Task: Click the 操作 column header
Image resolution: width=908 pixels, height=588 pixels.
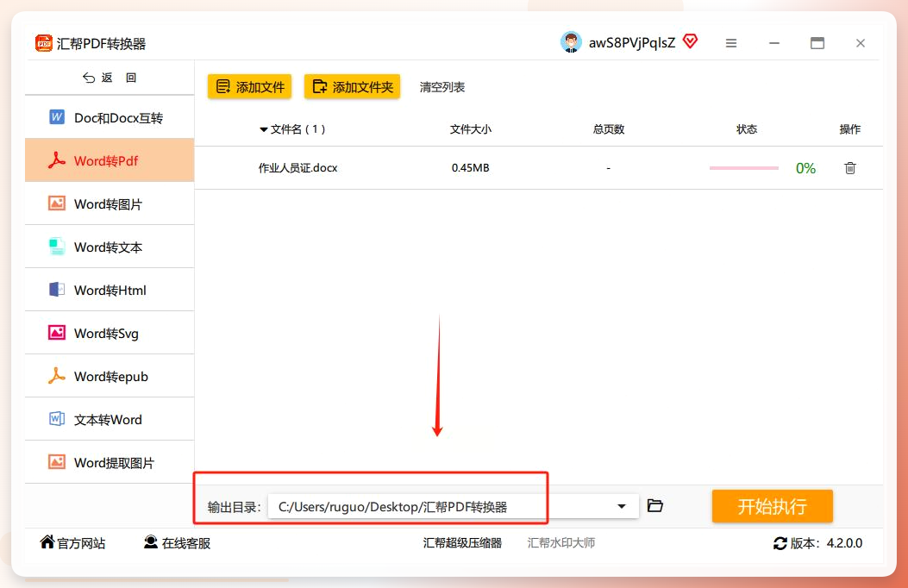Action: pyautogui.click(x=850, y=129)
